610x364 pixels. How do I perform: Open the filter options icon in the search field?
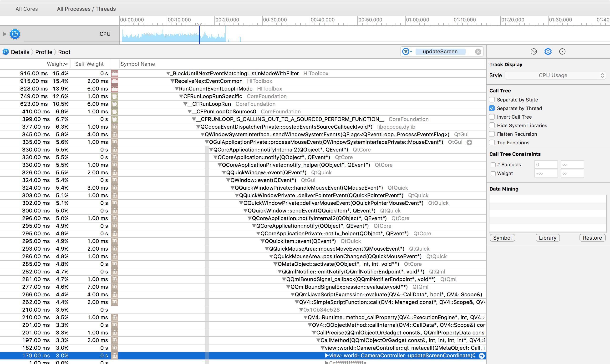(x=407, y=51)
